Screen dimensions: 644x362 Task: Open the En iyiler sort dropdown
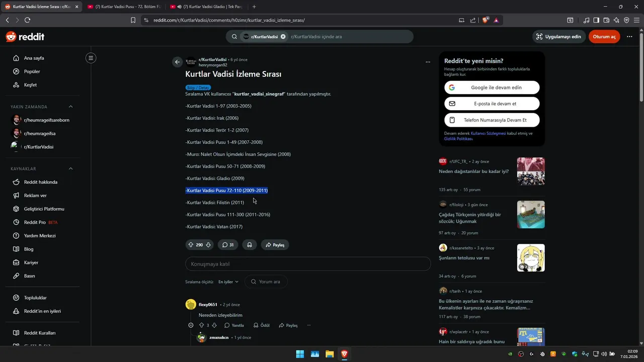coord(228,282)
